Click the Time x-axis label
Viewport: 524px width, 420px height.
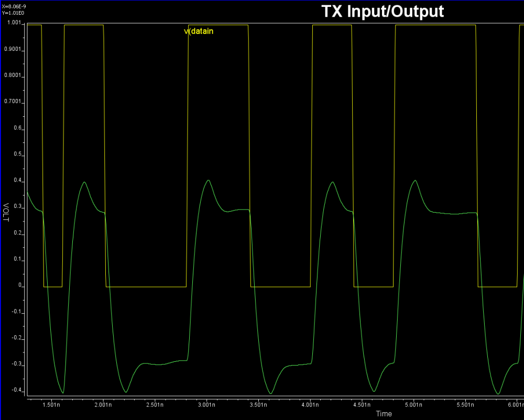coord(384,414)
